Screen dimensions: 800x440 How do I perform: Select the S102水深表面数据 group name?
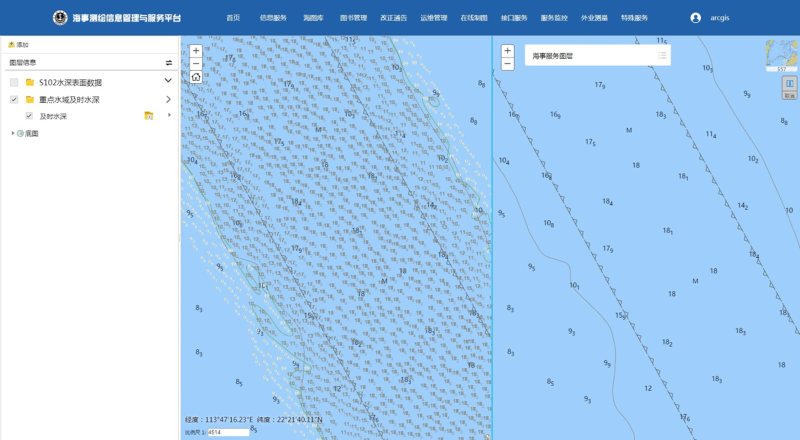coord(70,82)
